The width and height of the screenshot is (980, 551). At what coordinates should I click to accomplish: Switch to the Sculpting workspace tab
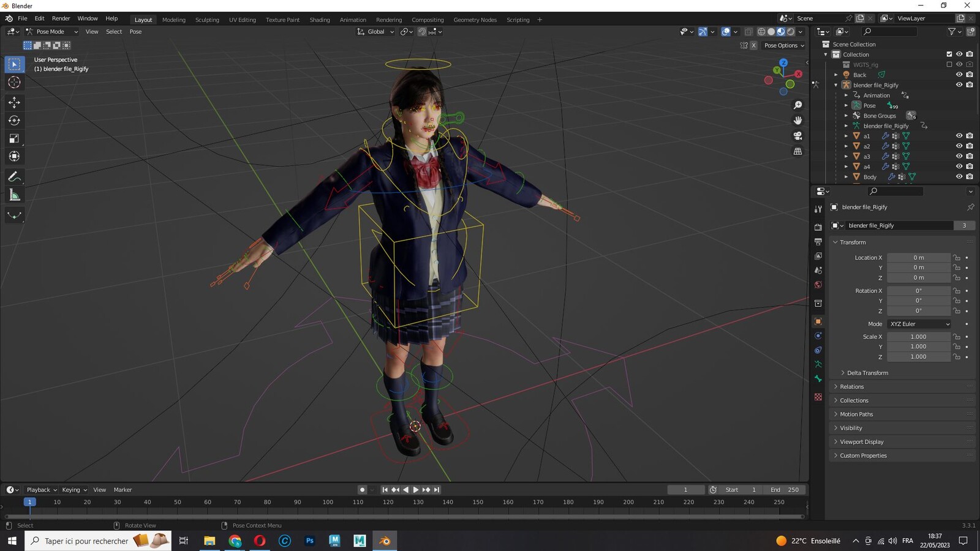coord(207,20)
